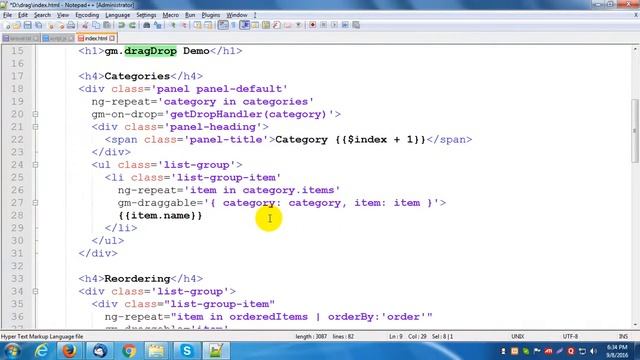Click 'Reordering' heading text on line 33
This screenshot has height=360, width=640.
point(137,279)
